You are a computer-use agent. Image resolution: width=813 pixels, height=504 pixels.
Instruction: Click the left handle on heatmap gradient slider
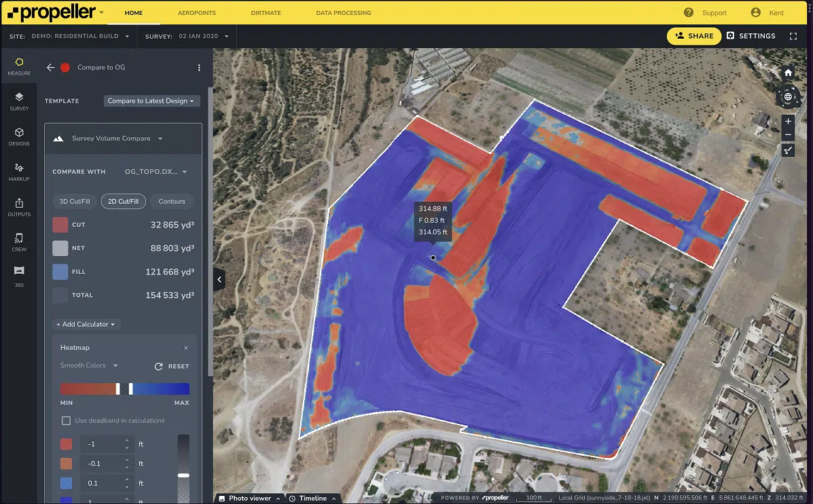click(x=118, y=389)
